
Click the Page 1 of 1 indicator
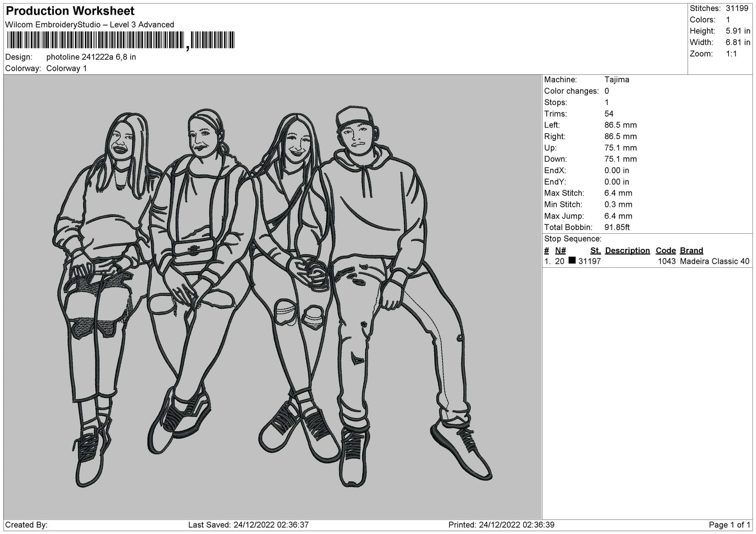tap(729, 525)
